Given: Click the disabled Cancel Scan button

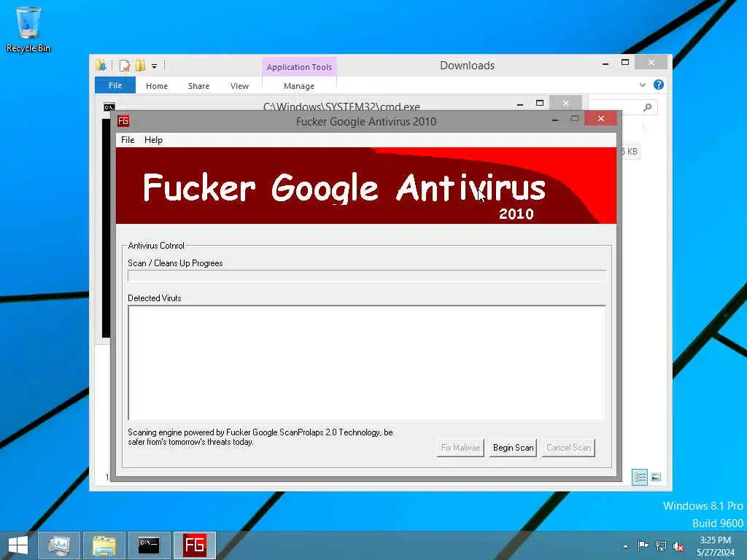Looking at the screenshot, I should coord(568,448).
